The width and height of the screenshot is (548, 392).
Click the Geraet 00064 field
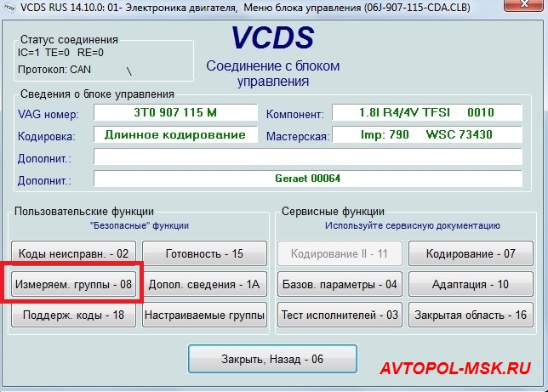(308, 179)
